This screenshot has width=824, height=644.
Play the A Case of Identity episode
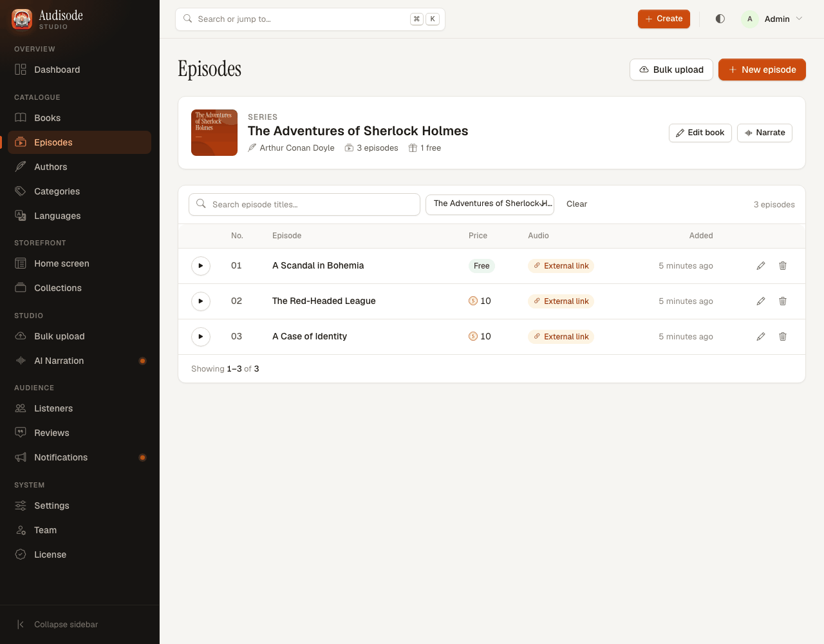click(x=201, y=337)
